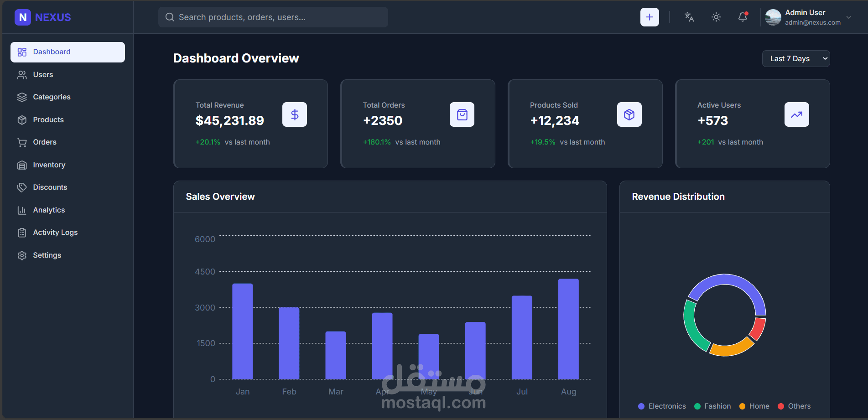This screenshot has width=868, height=420.
Task: Select the Inventory icon in the sidebar
Action: pos(22,165)
